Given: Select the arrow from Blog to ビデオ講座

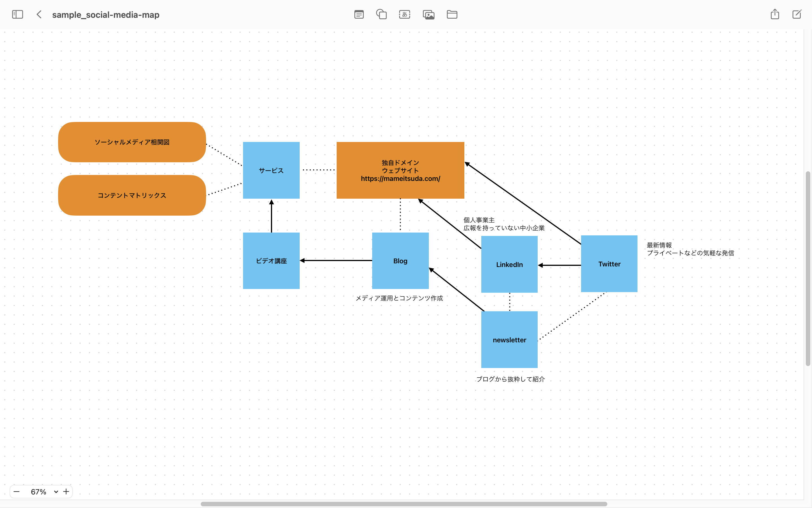Looking at the screenshot, I should pos(336,260).
